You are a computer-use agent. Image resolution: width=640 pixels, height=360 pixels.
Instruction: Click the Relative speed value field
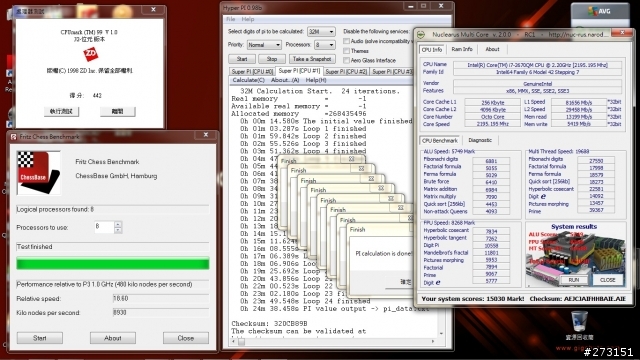click(161, 298)
